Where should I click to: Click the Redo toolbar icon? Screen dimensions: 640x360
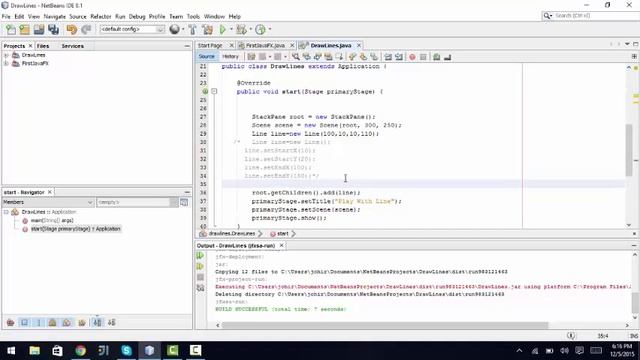86,29
